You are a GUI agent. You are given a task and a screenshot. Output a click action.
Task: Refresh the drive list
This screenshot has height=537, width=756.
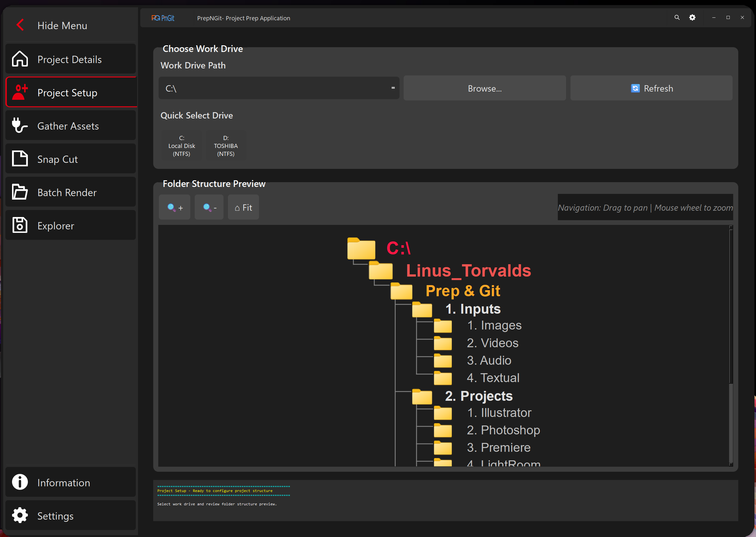(x=651, y=88)
